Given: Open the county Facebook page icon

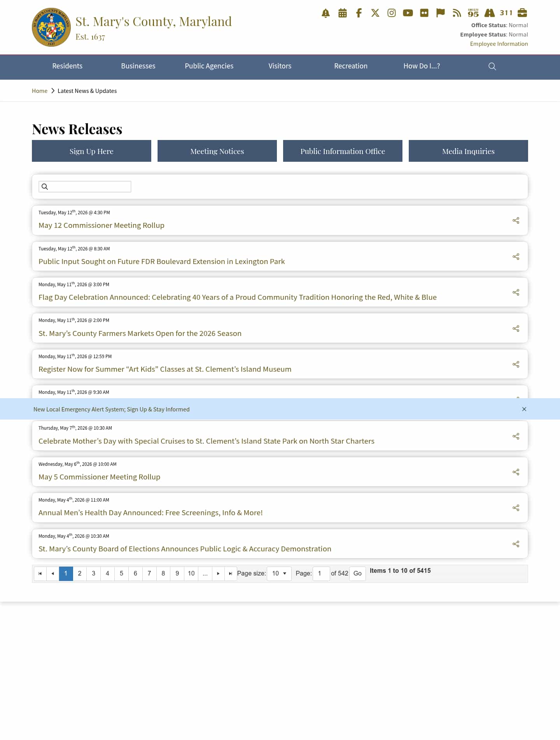Looking at the screenshot, I should tap(359, 13).
